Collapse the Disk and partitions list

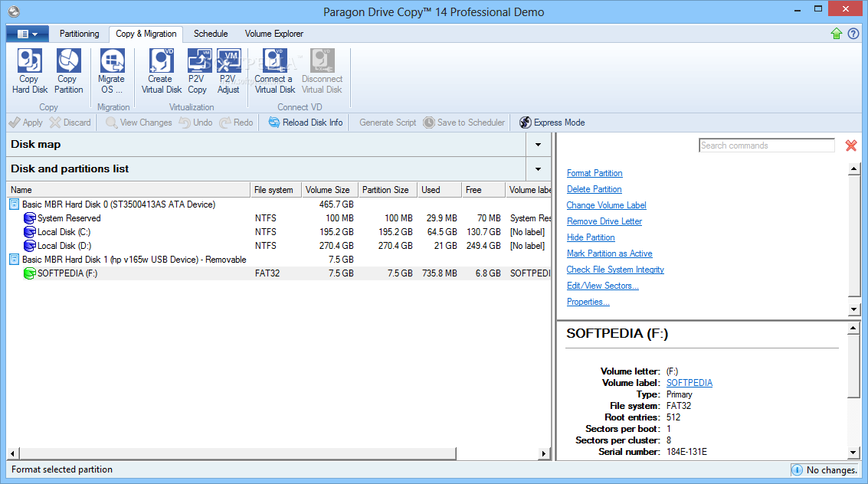coord(538,168)
